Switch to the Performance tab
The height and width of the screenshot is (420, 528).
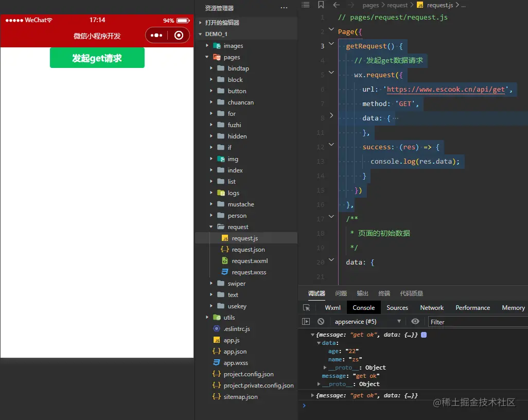click(472, 307)
